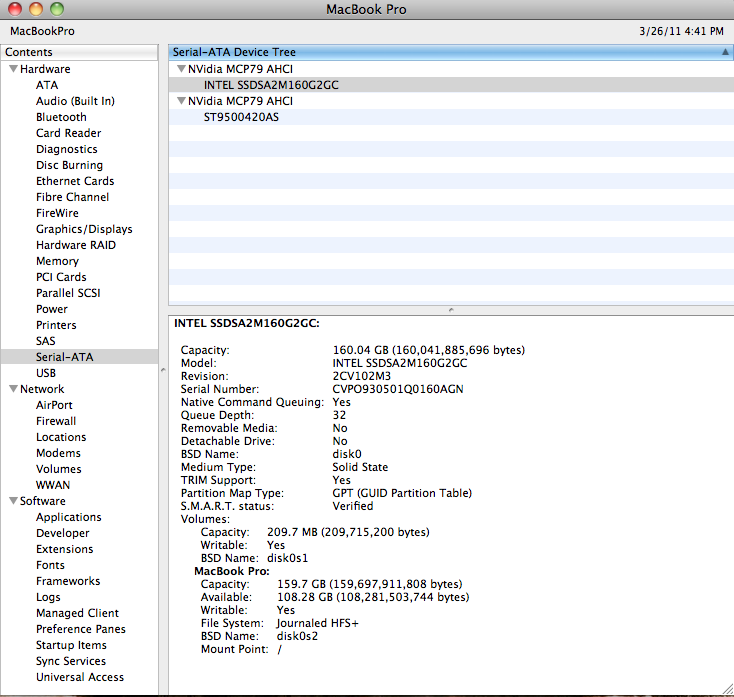734x697 pixels.
Task: Click the revision value 2CV102M3
Action: pyautogui.click(x=361, y=376)
